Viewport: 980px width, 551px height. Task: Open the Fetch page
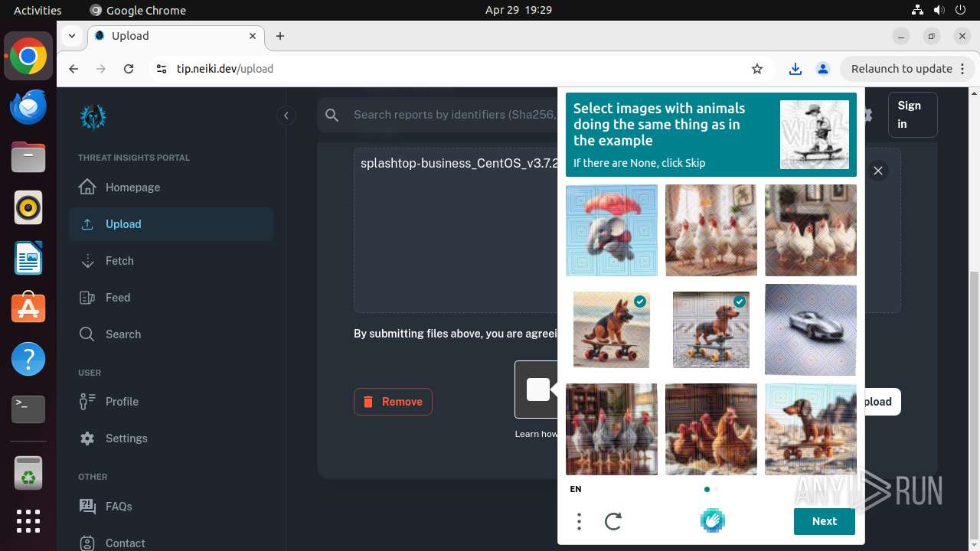click(171, 261)
